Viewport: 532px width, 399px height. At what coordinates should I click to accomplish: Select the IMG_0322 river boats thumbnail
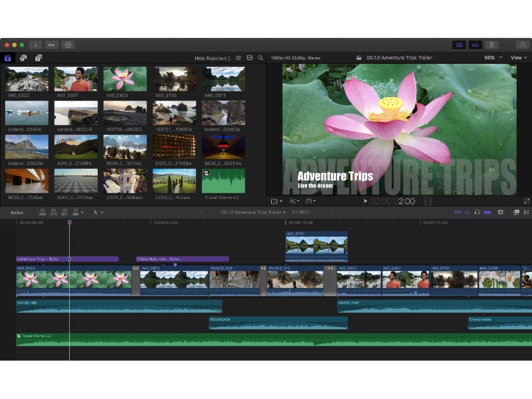tap(27, 79)
